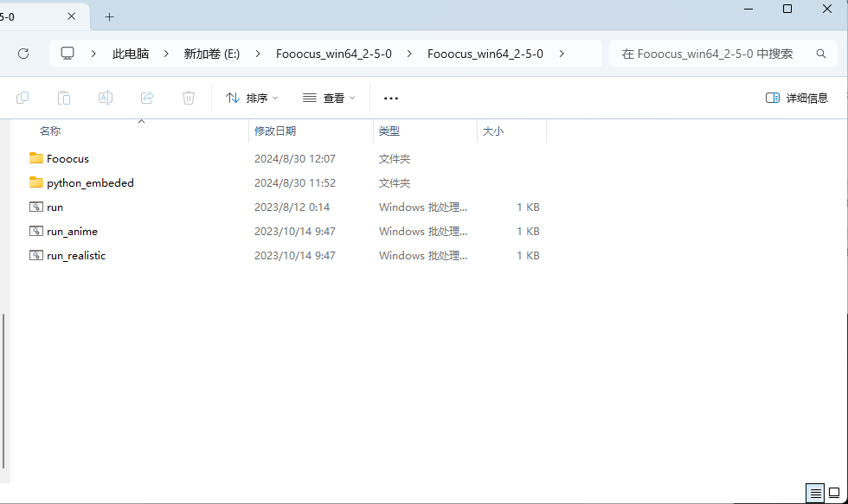Image resolution: width=848 pixels, height=504 pixels.
Task: Click the Paste clipboard icon in the toolbar
Action: tap(64, 98)
